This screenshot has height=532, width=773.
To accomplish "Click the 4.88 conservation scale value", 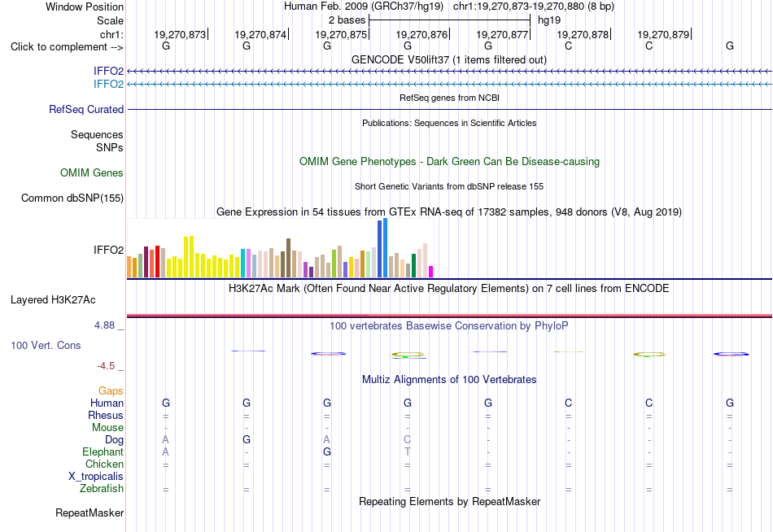I will [104, 325].
